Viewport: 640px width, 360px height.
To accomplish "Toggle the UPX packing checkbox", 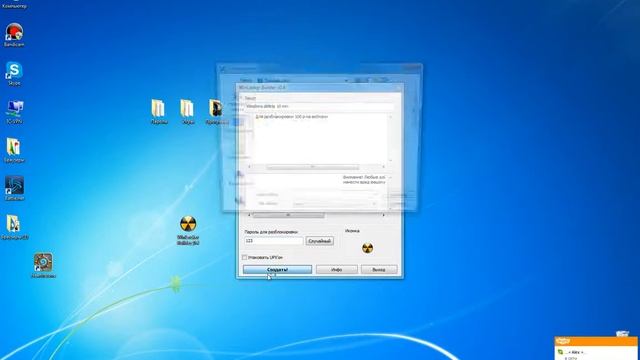I will tap(244, 258).
